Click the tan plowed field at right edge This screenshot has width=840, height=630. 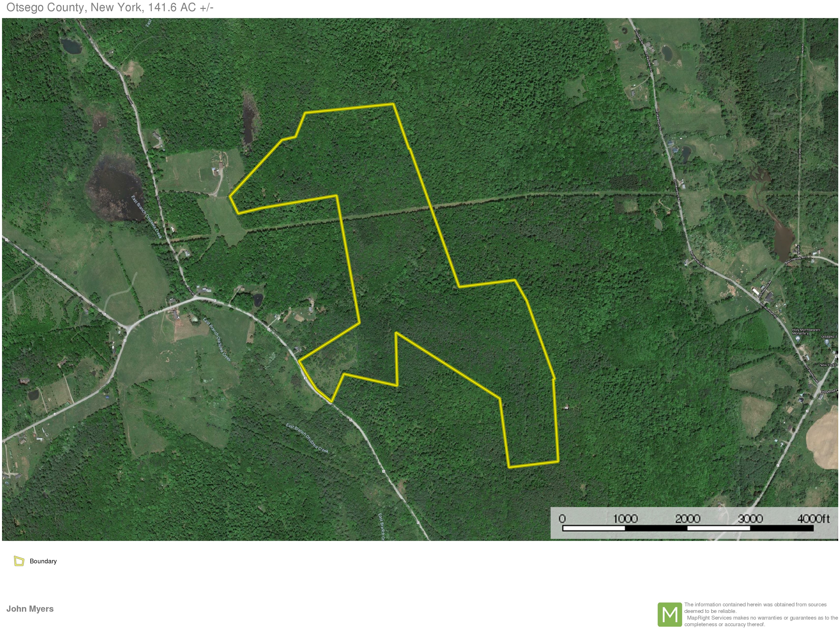click(x=824, y=440)
